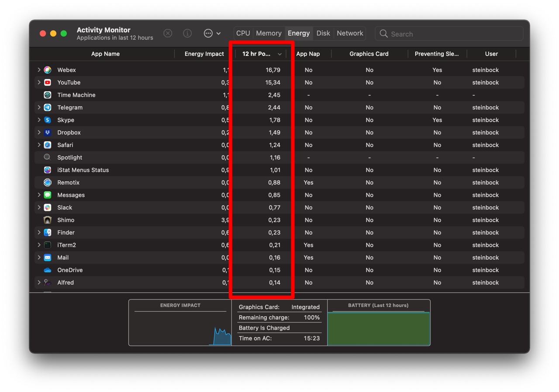Click the Skype app icon
The image size is (559, 392).
pyautogui.click(x=48, y=120)
